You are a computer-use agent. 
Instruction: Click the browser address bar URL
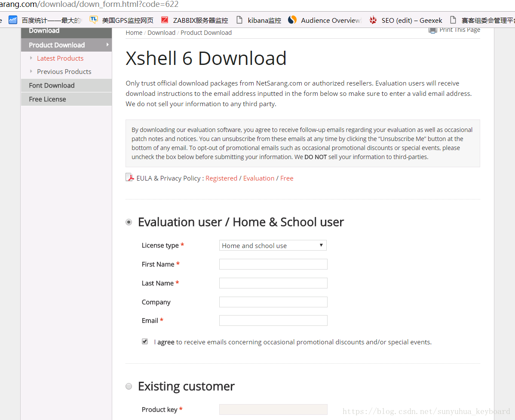[x=89, y=4]
